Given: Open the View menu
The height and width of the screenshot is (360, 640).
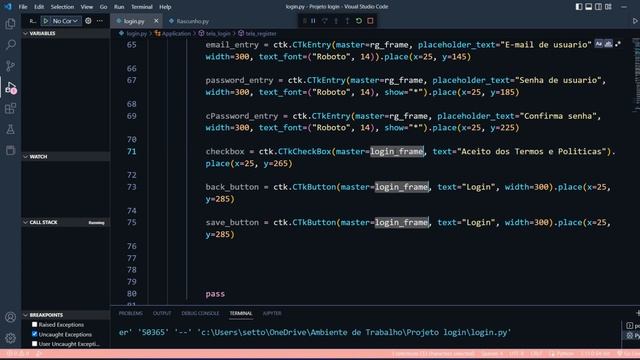Looking at the screenshot, I should [x=87, y=7].
